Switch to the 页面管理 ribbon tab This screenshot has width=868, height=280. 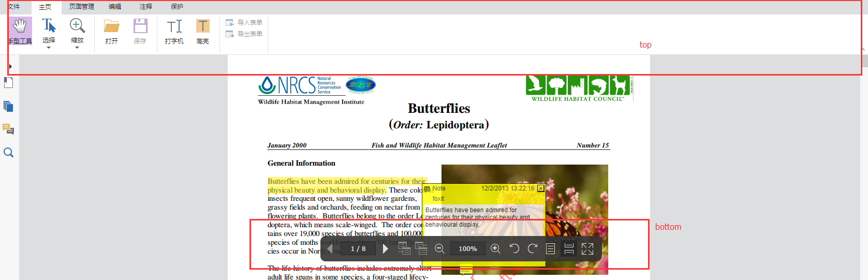[x=82, y=7]
